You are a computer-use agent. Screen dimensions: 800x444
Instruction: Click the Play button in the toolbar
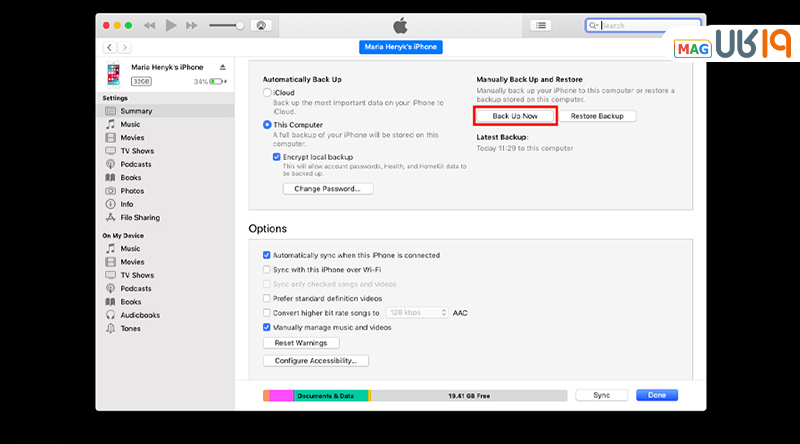(x=170, y=24)
